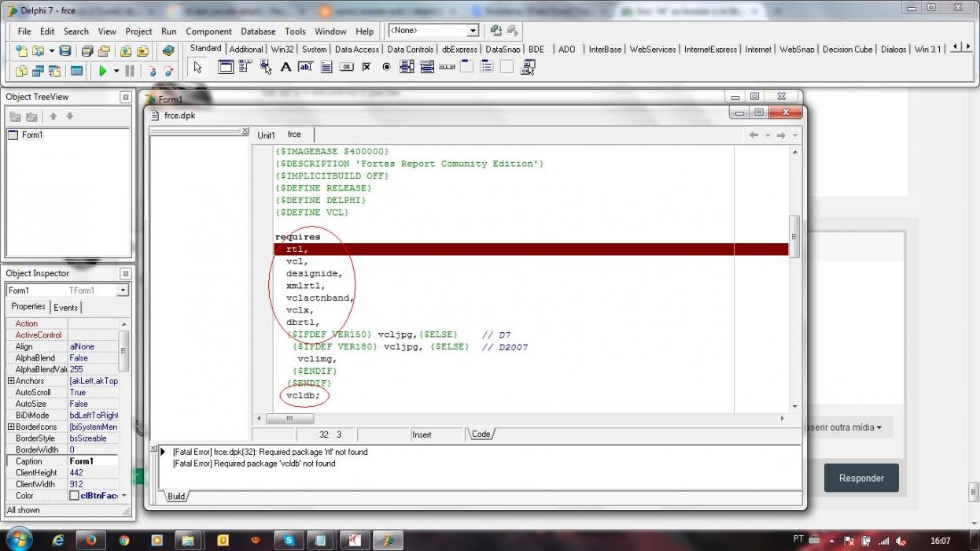The image size is (980, 551).
Task: Select the TRadioButton component in the palette
Action: (x=386, y=68)
